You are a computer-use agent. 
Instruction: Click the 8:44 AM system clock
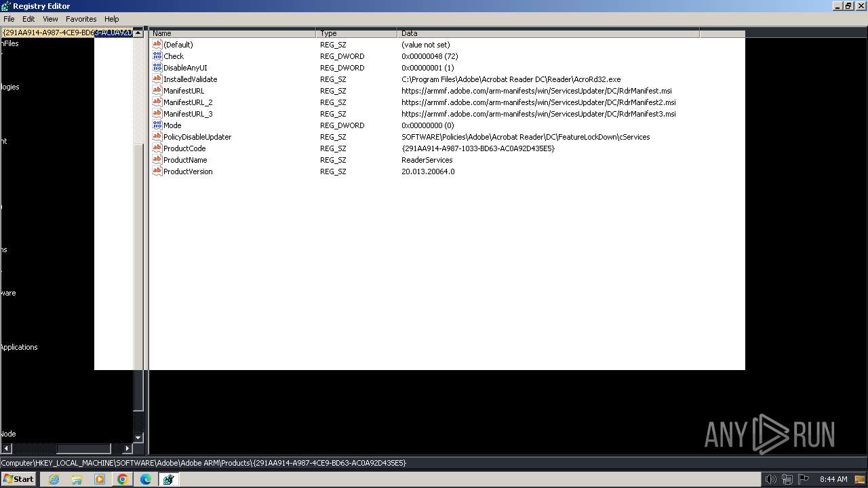point(833,479)
